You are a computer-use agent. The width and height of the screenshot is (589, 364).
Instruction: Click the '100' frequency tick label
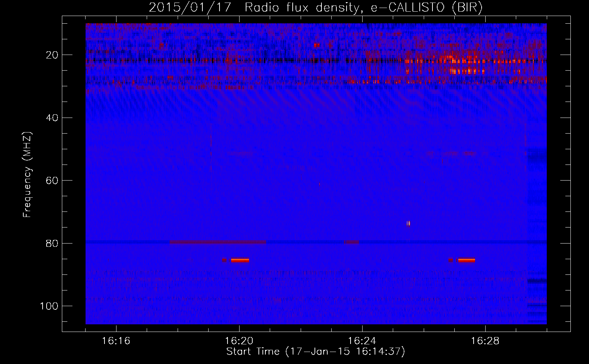pos(49,306)
